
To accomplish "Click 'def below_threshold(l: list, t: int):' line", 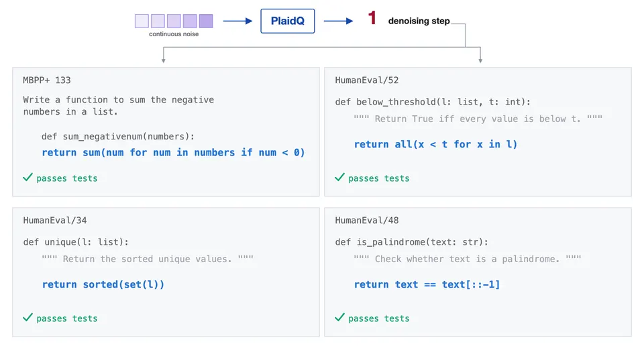I will [433, 102].
